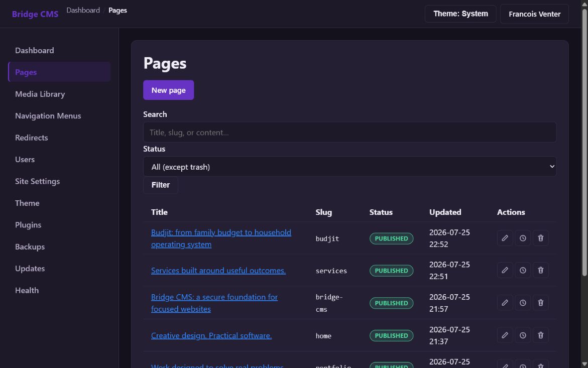
Task: Open Services built around useful outcomes link
Action: 218,270
